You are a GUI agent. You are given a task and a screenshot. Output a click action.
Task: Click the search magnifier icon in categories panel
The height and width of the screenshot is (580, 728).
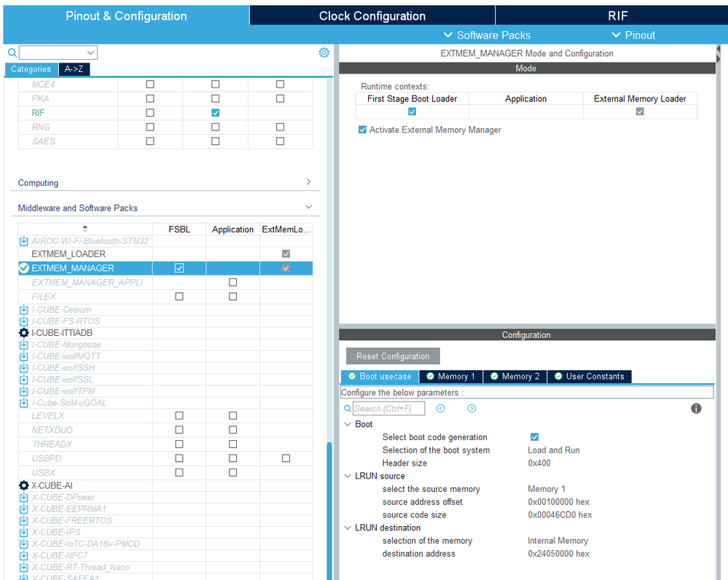tap(12, 52)
